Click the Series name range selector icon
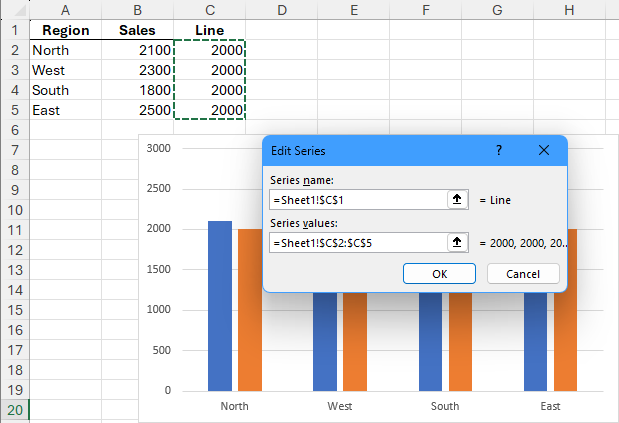Viewport: 619px width, 423px height. pos(457,200)
